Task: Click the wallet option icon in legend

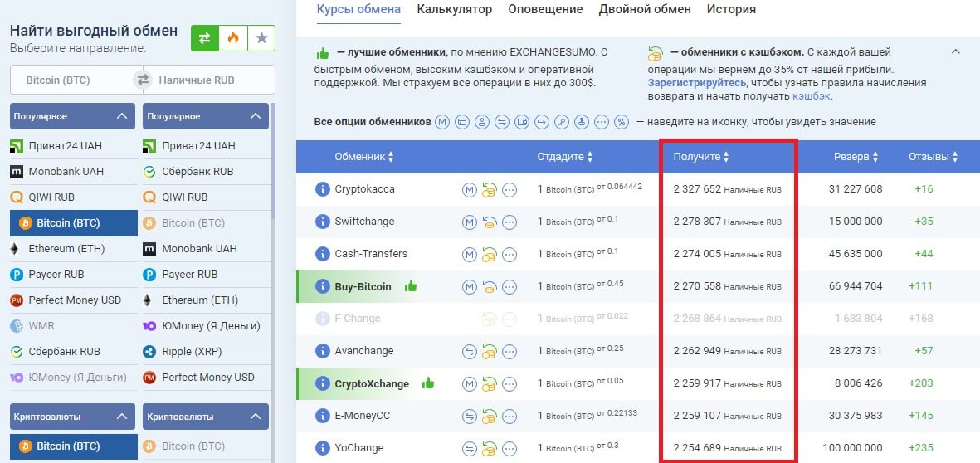Action: [522, 123]
